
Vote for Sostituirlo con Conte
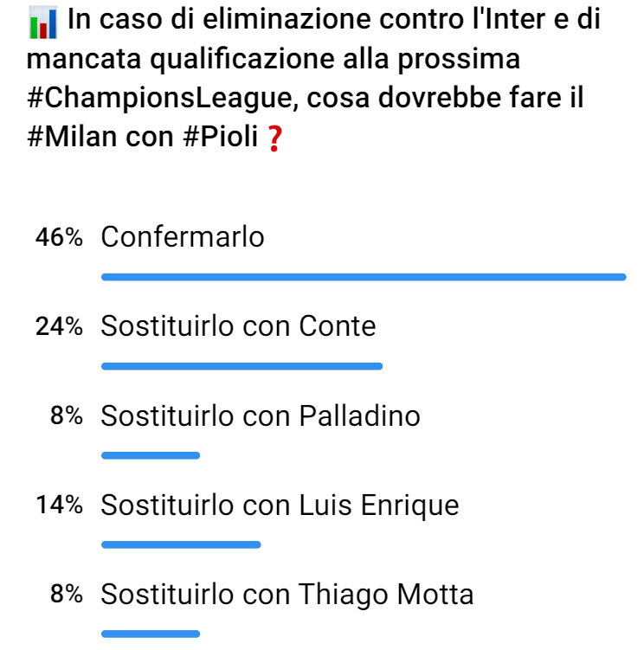point(238,326)
